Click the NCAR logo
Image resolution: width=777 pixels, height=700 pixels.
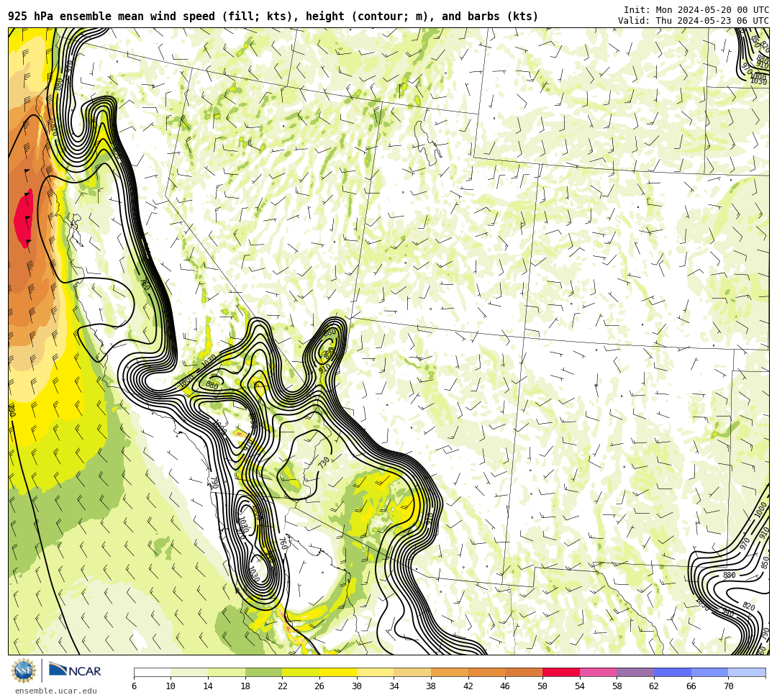[x=75, y=671]
